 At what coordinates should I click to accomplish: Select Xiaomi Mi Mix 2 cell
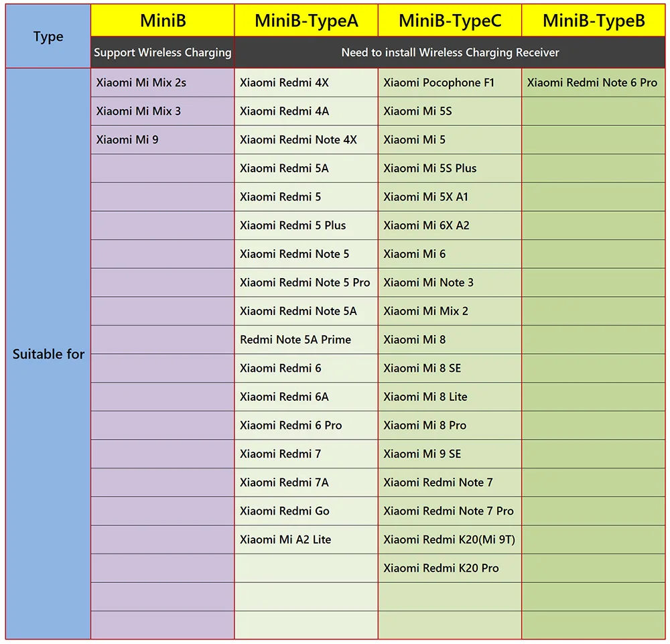[450, 311]
